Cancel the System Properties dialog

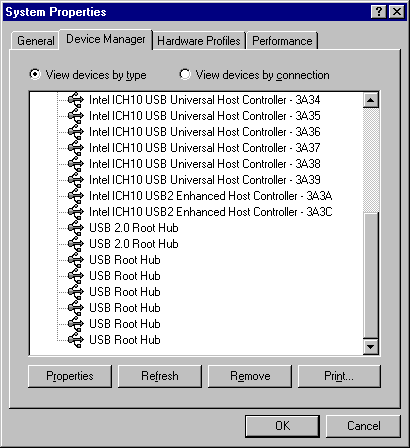point(363,426)
